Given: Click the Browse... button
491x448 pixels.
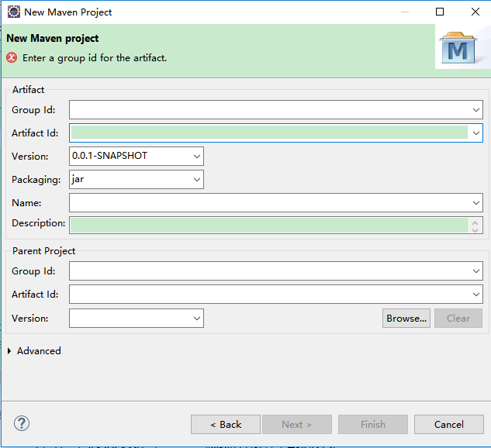Looking at the screenshot, I should click(406, 318).
